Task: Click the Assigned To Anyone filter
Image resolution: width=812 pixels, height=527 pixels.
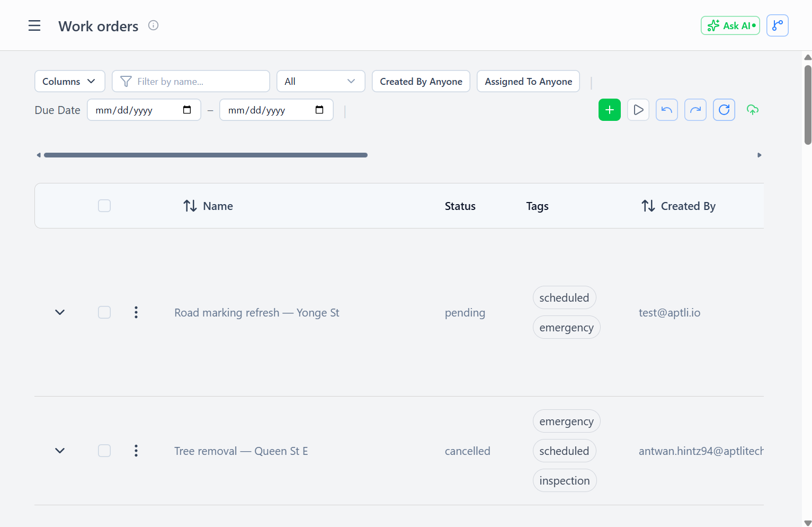Action: (528, 81)
